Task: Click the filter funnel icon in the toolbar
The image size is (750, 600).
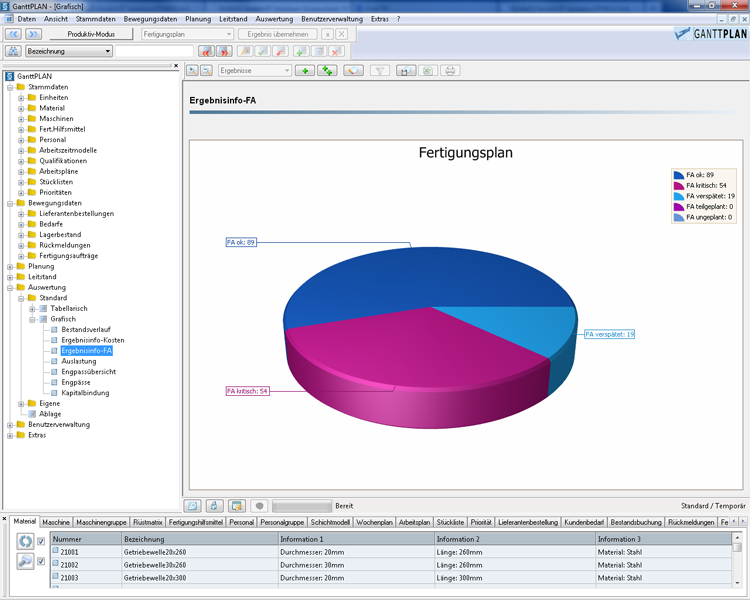Action: (379, 71)
